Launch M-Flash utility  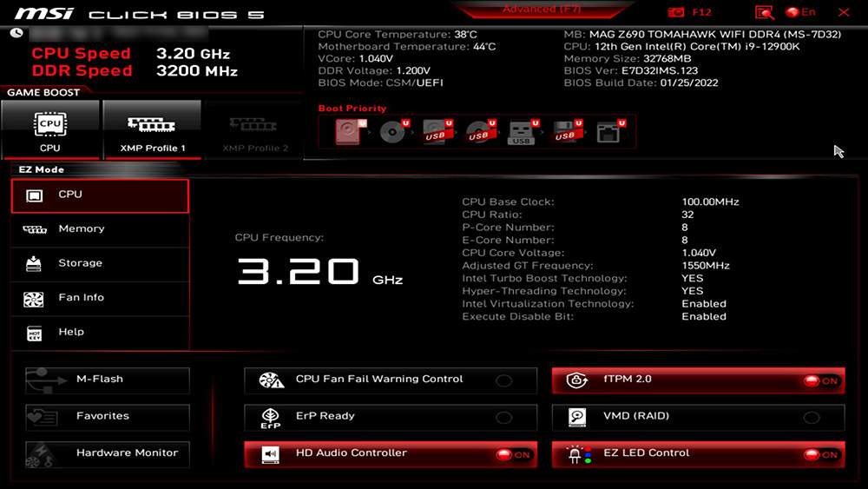click(x=108, y=380)
